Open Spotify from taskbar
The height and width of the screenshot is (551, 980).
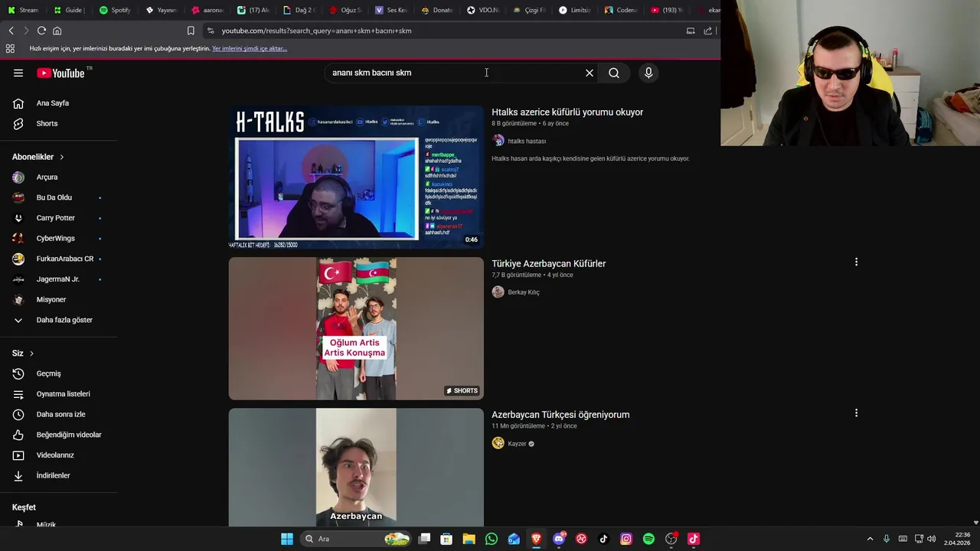648,539
